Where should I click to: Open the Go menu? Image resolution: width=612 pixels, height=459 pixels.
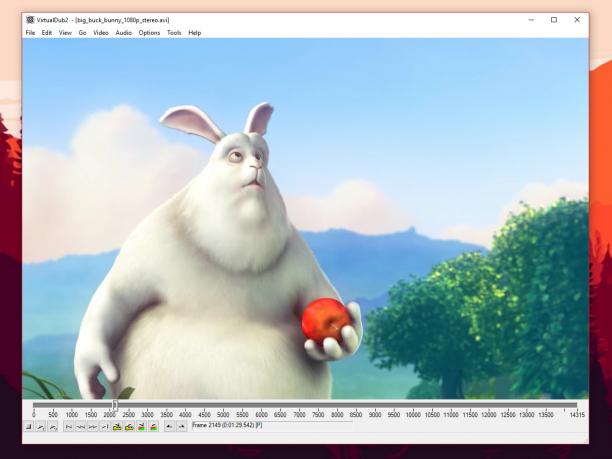[x=82, y=33]
